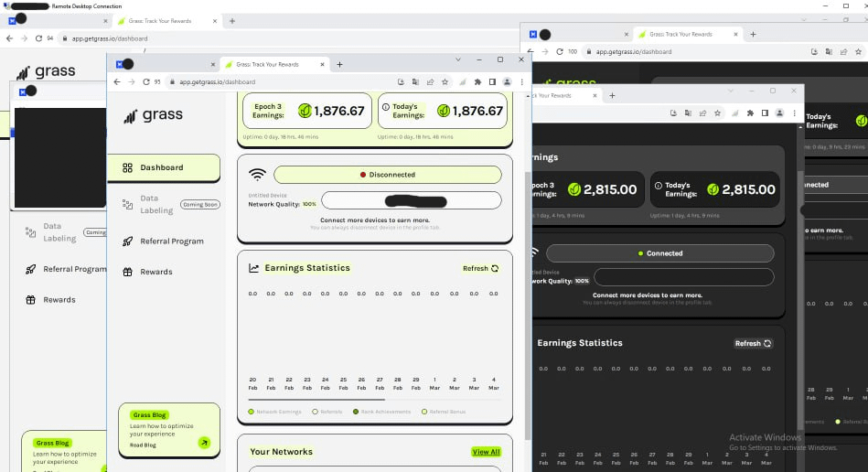Click the Wi-Fi icon beside Disconnected status
This screenshot has height=472, width=868.
point(257,175)
